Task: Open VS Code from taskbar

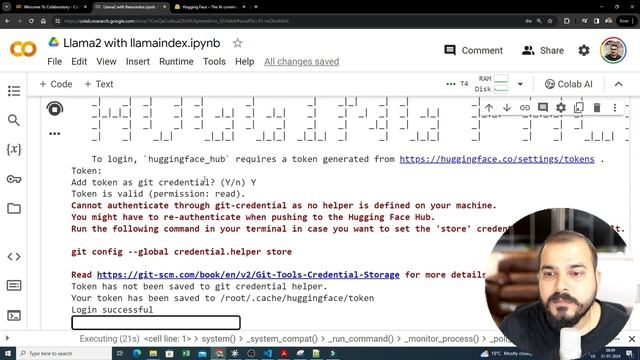Action: pos(267,353)
